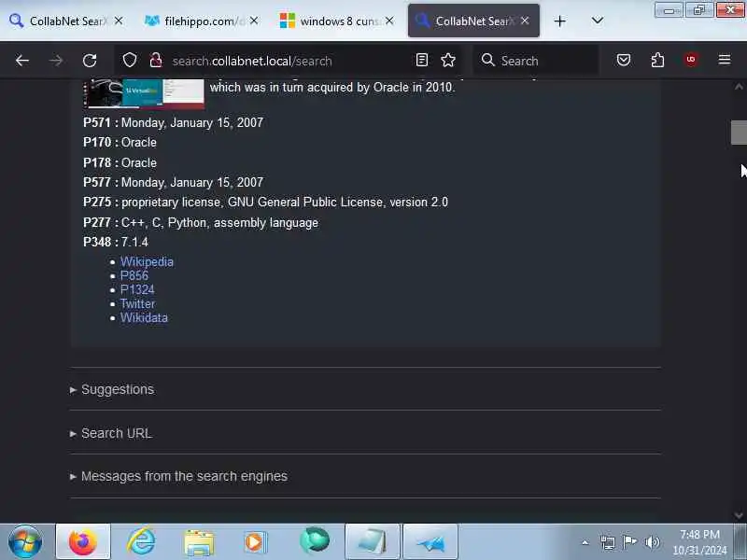Open the tracking protection shield icon
Screen dimensions: 747x560
[x=130, y=61]
